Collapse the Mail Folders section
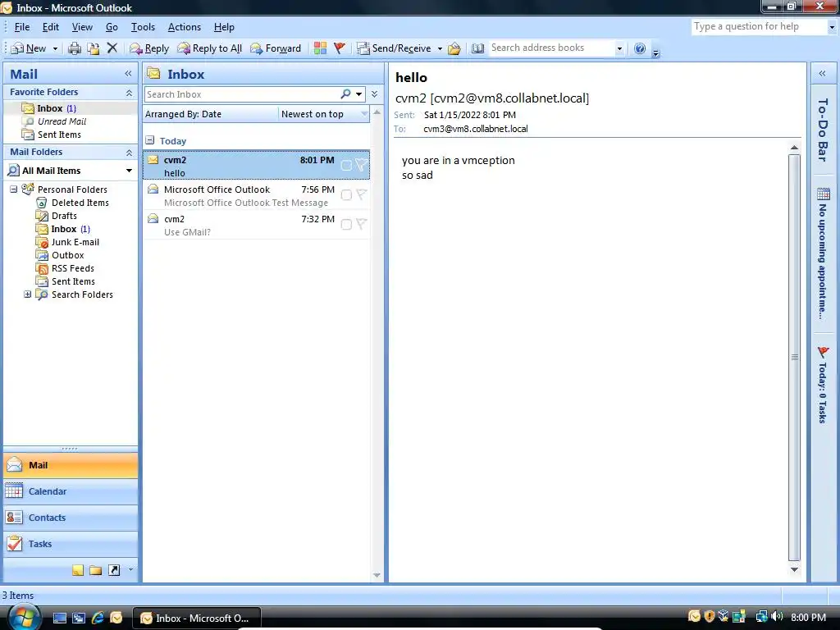Screen dimensions: 840x630 click(x=129, y=153)
